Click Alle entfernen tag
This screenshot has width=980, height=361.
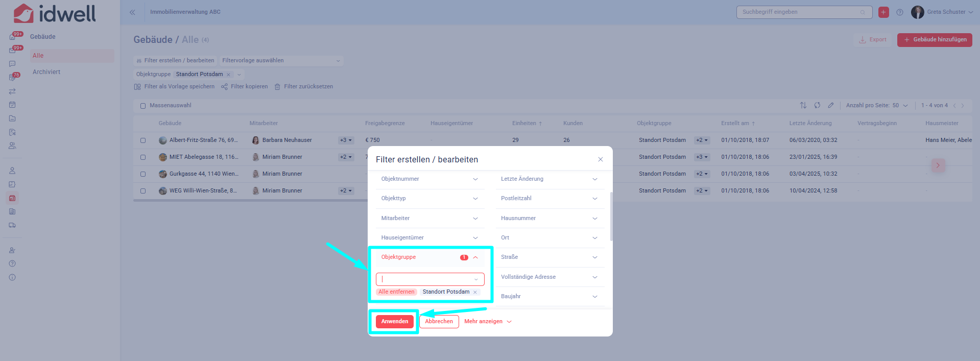tap(396, 292)
